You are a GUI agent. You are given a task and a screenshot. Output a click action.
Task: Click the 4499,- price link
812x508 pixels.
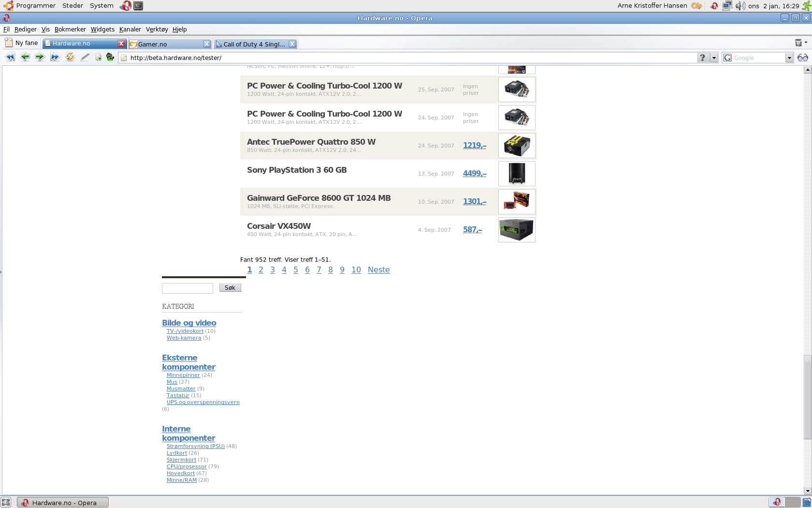[475, 173]
